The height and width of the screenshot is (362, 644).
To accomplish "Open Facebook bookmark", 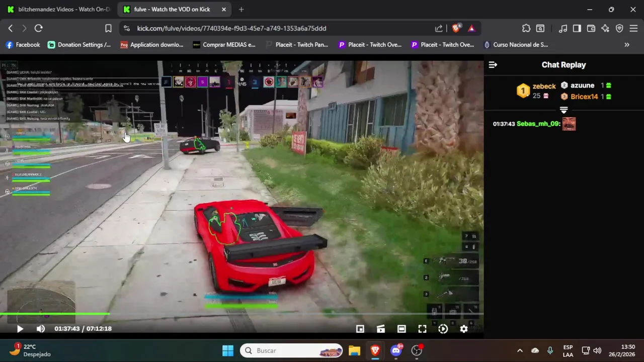I will pos(23,45).
